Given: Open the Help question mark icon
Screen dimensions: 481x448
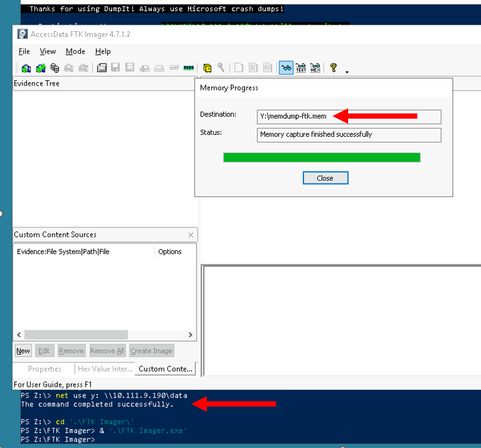Looking at the screenshot, I should point(333,67).
